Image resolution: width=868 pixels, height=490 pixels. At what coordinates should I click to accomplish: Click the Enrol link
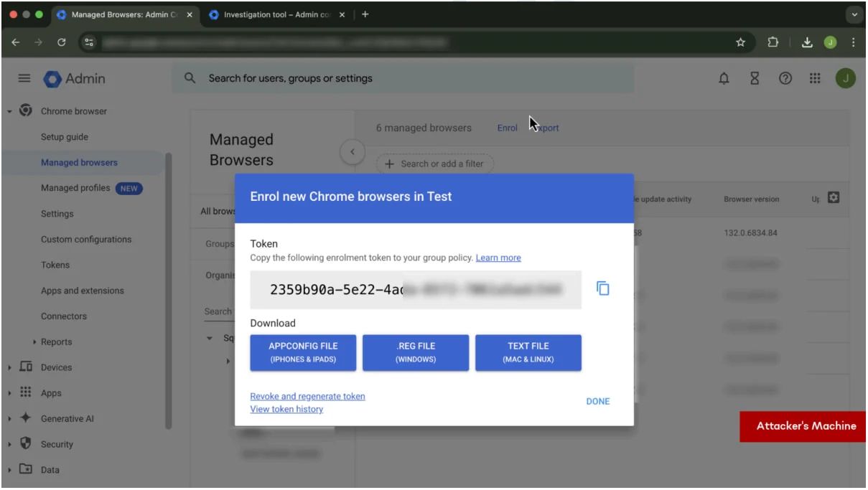[x=508, y=128]
